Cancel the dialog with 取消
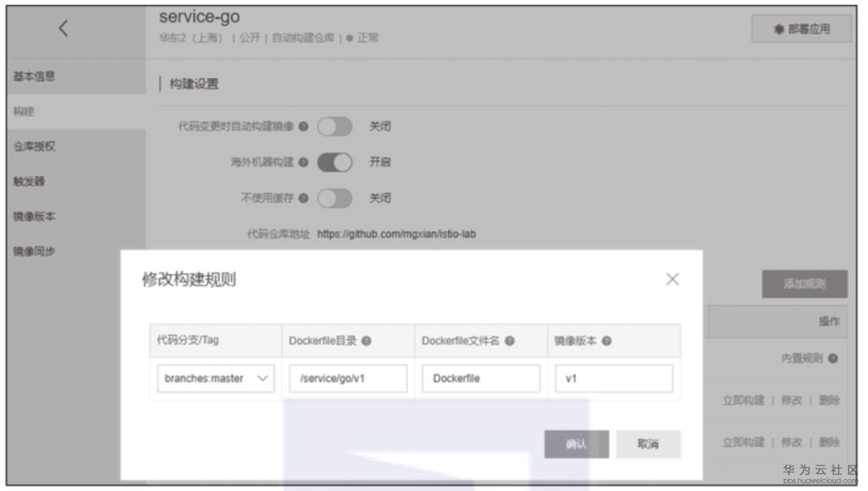 [x=648, y=444]
